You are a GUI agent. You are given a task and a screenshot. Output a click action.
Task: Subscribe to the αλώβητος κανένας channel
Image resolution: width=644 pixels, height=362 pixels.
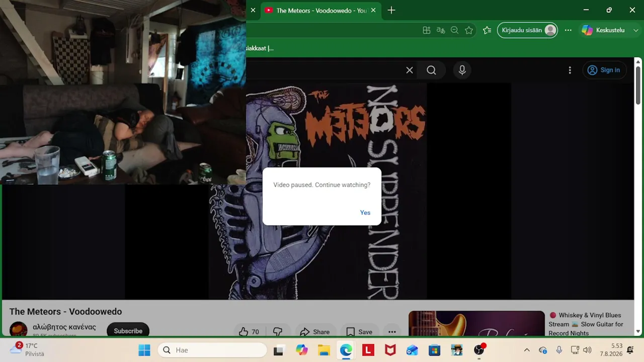coord(128,330)
